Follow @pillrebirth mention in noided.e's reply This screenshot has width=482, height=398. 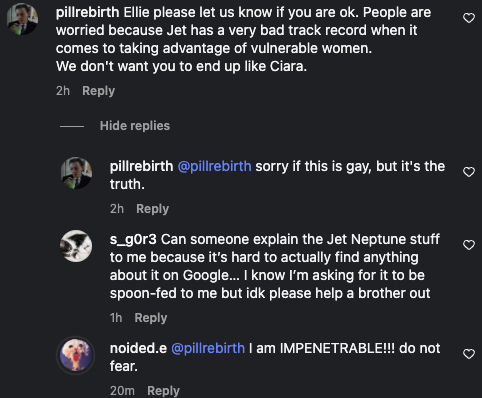click(208, 348)
